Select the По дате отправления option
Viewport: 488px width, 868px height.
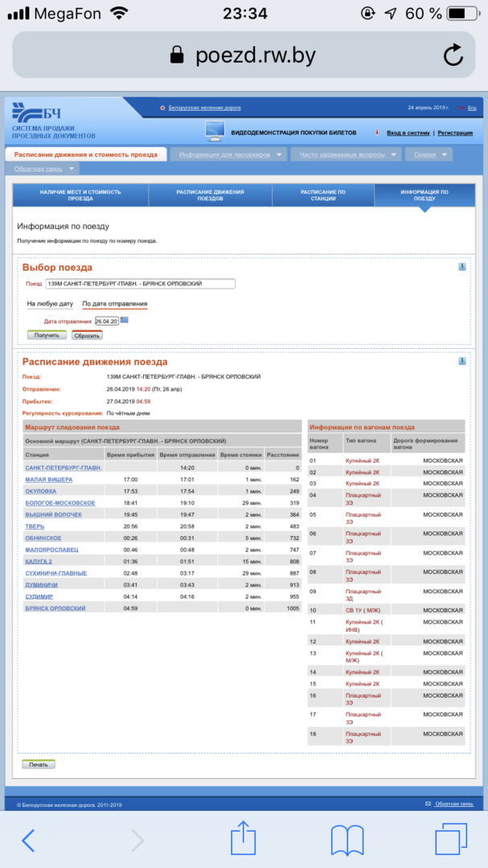(114, 304)
